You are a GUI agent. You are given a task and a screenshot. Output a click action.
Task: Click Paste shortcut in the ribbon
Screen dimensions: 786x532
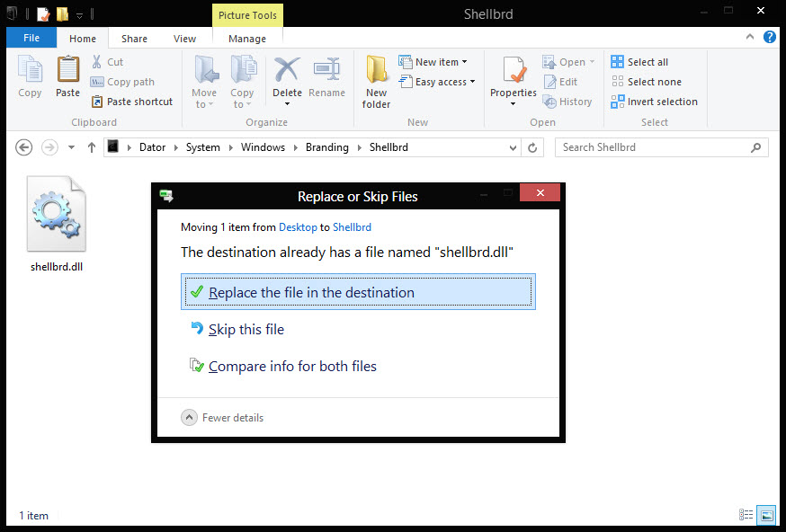pos(132,102)
